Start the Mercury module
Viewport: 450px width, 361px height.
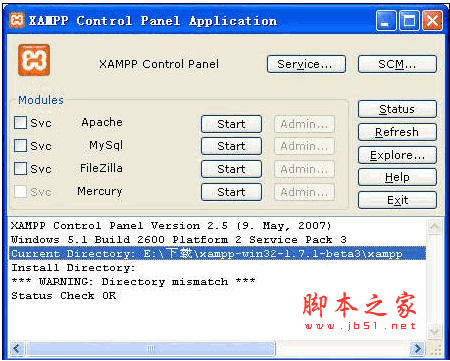tap(231, 192)
